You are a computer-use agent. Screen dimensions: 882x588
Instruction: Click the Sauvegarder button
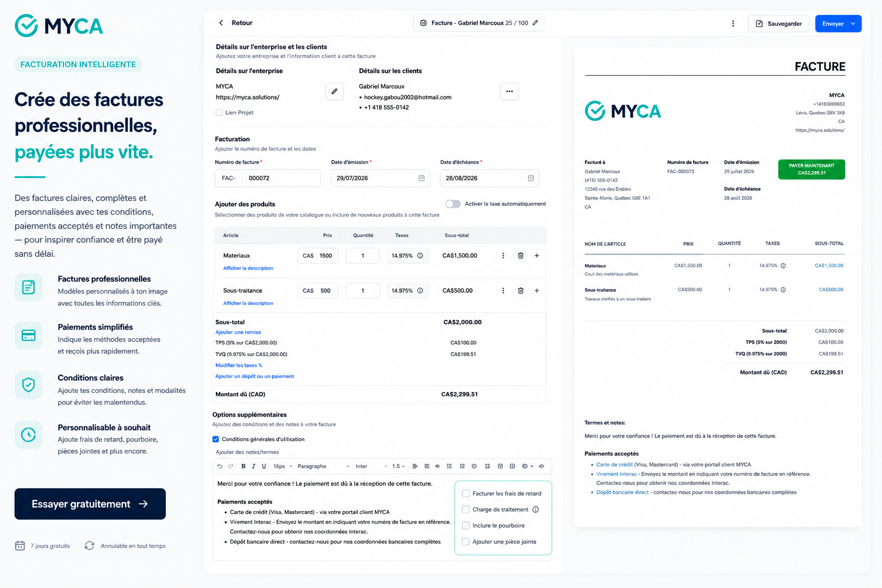coord(779,24)
